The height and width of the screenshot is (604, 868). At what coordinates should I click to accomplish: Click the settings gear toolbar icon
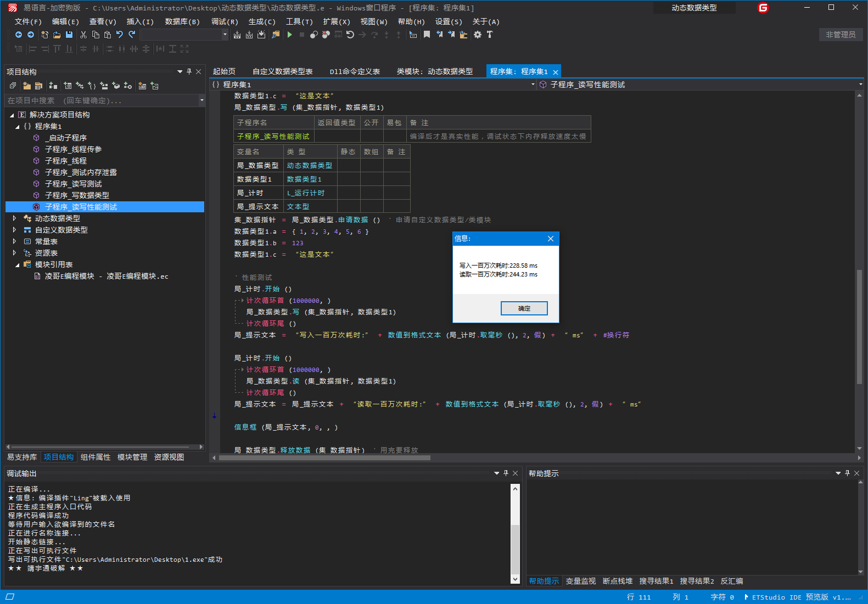point(478,35)
